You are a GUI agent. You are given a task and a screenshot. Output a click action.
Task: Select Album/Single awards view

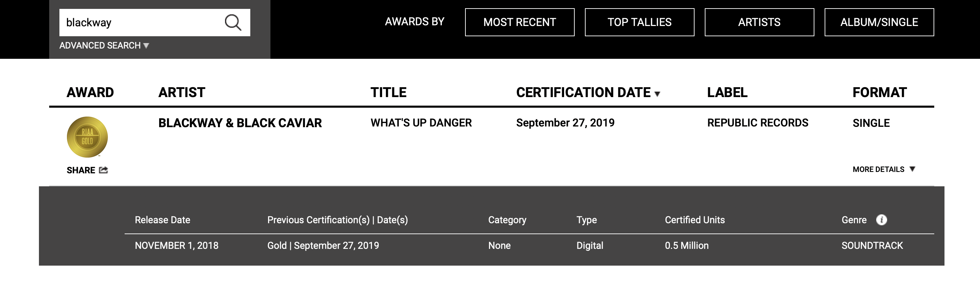879,22
